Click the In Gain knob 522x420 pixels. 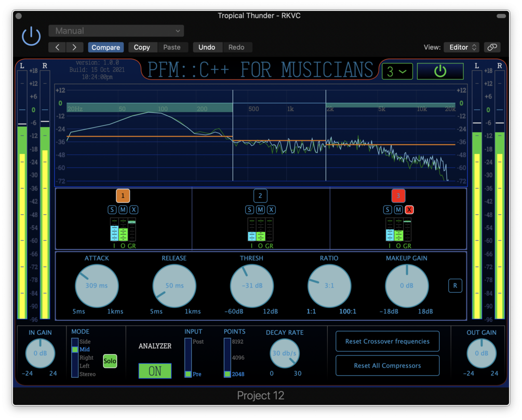point(41,353)
